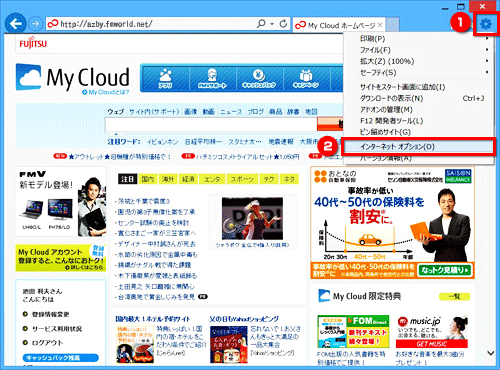Select the 辞書 search category
The width and height of the screenshot is (500, 370).
click(x=293, y=112)
